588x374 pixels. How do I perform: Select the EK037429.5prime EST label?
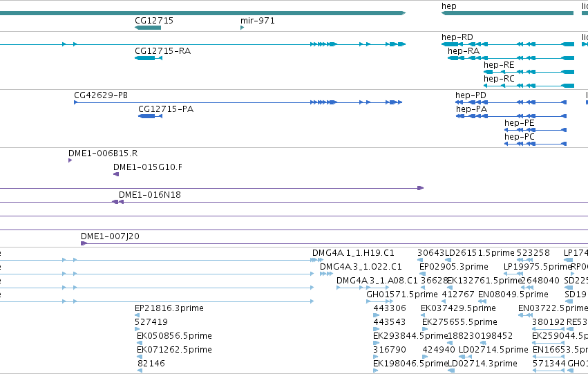(458, 308)
